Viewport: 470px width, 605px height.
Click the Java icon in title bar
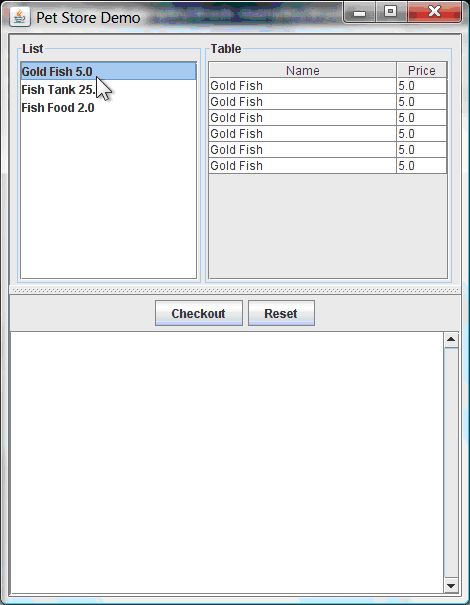20,17
